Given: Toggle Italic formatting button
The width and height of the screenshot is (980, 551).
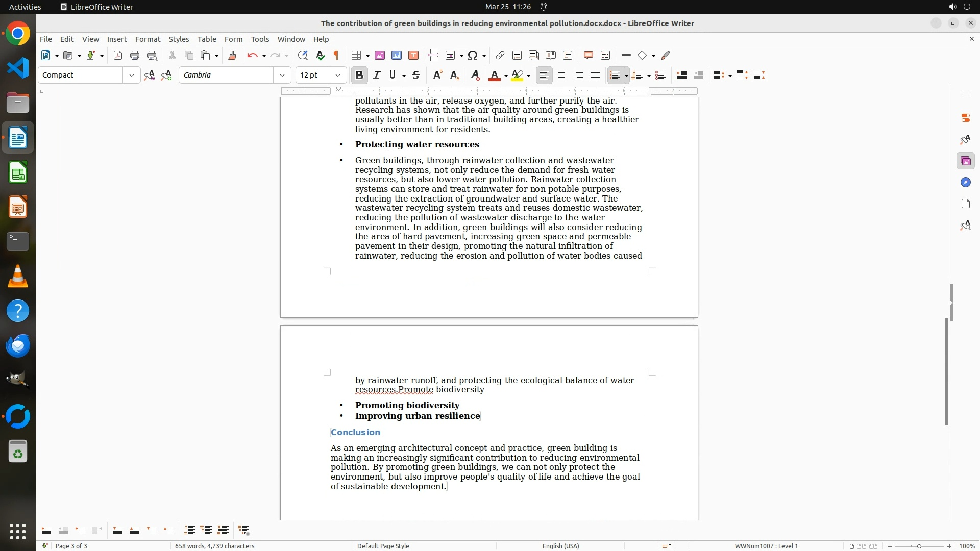Looking at the screenshot, I should coord(377,76).
